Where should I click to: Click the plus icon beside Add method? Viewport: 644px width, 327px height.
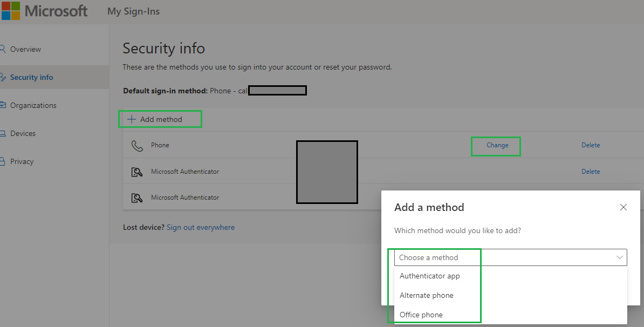point(132,120)
